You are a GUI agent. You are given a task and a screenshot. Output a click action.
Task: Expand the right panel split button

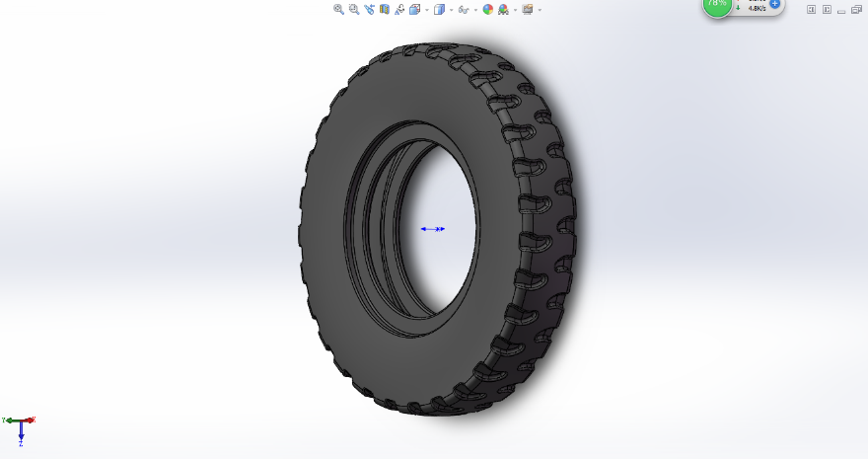(827, 10)
